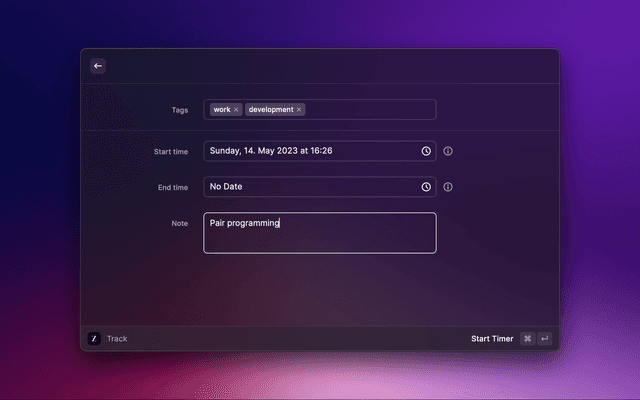Image resolution: width=640 pixels, height=400 pixels.
Task: Remove the 'work' tag via its x
Action: tap(236, 110)
